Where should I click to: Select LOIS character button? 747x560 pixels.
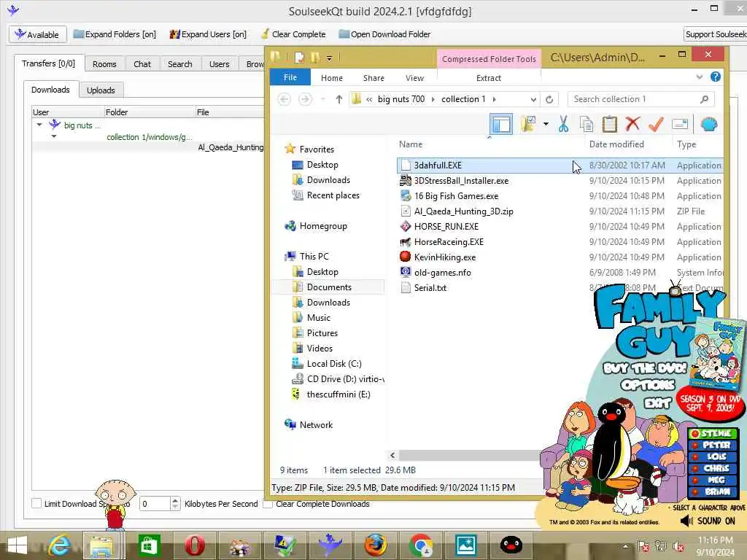point(713,456)
